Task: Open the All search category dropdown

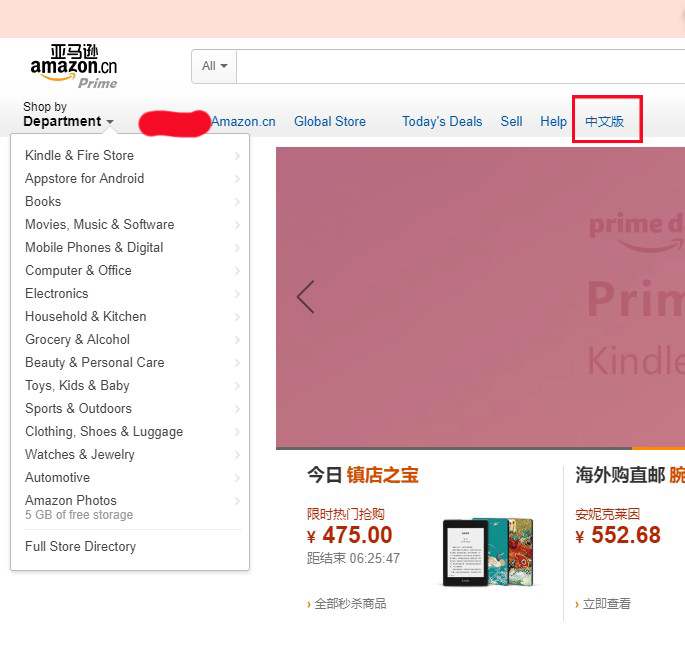Action: (x=214, y=66)
